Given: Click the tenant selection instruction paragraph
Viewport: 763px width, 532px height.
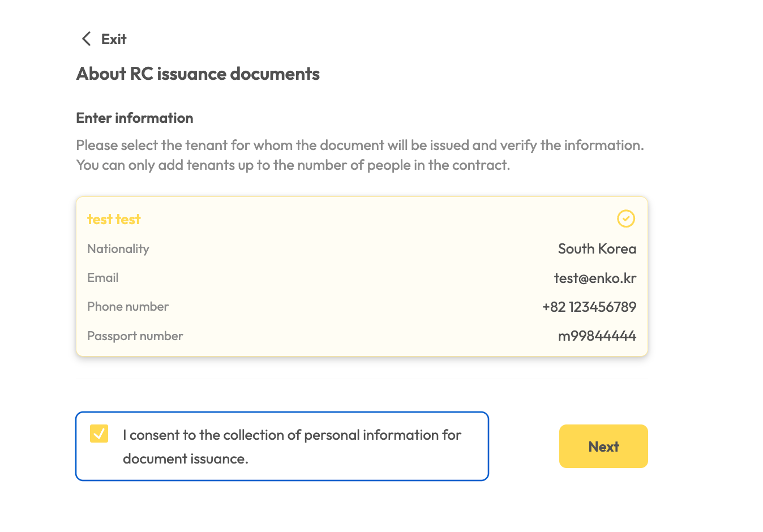Looking at the screenshot, I should (x=359, y=145).
